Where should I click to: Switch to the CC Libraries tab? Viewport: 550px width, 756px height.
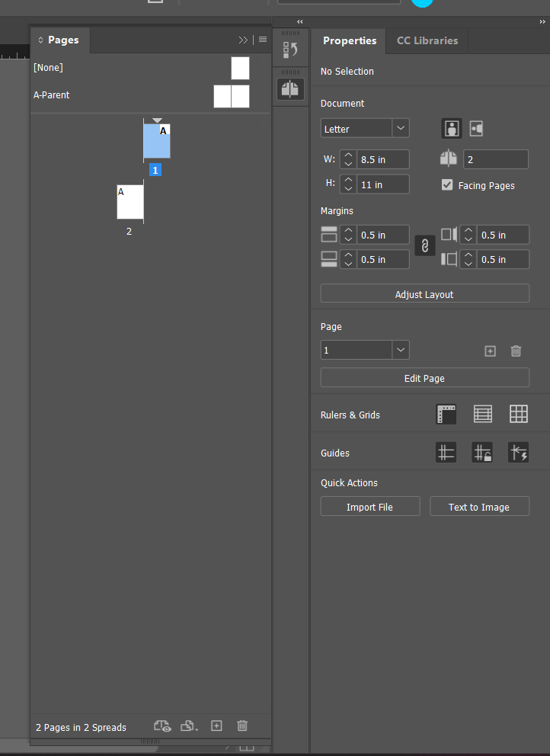(x=427, y=40)
